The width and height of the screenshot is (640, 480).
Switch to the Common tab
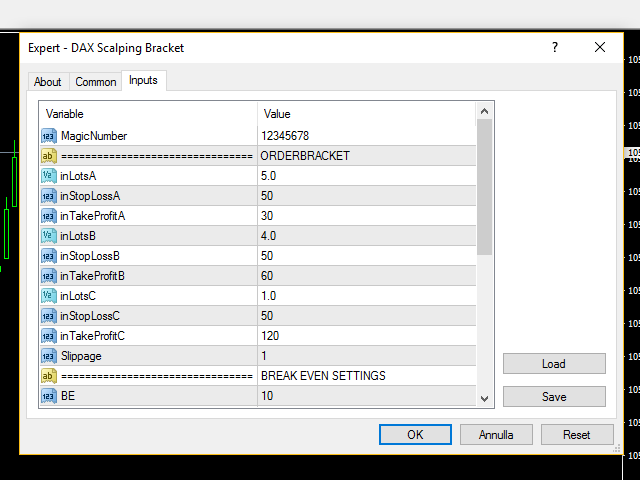click(96, 82)
